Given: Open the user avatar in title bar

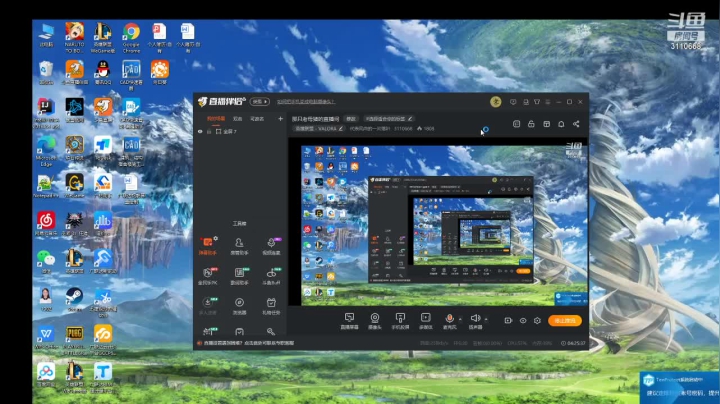Looking at the screenshot, I should (495, 102).
